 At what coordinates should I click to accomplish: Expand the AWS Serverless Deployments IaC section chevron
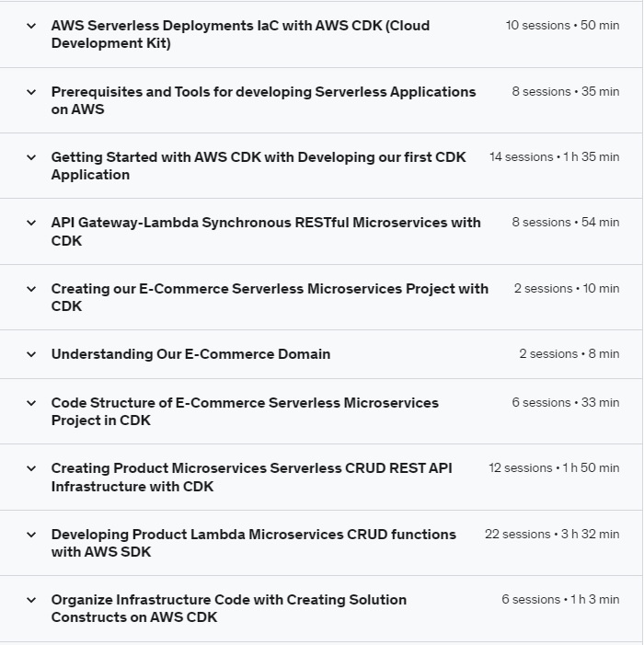[31, 26]
